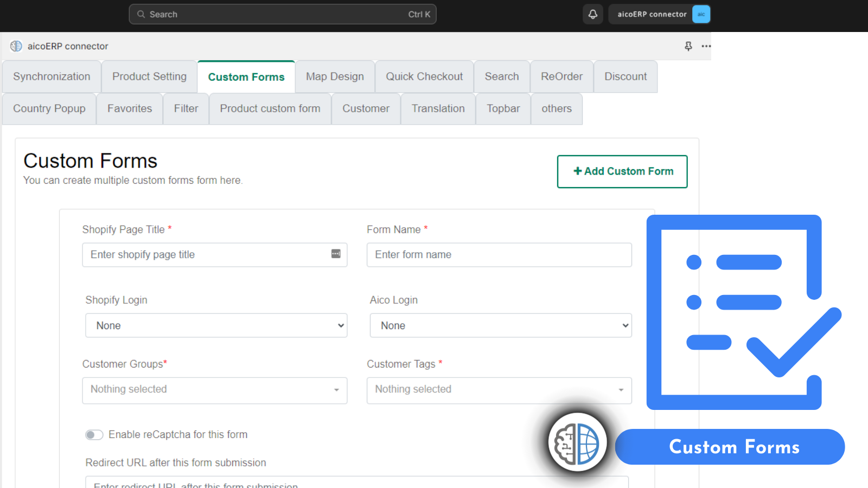Viewport: 868px width, 488px height.
Task: Open the Quick Checkout tab
Action: [x=424, y=76]
